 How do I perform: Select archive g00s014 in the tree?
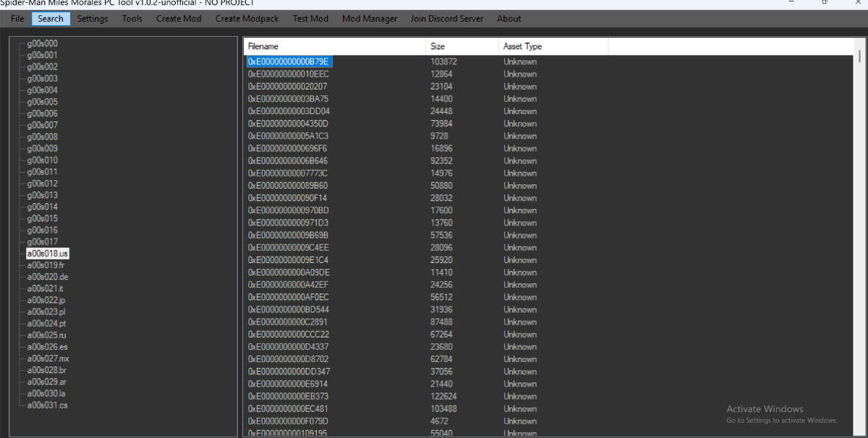42,207
